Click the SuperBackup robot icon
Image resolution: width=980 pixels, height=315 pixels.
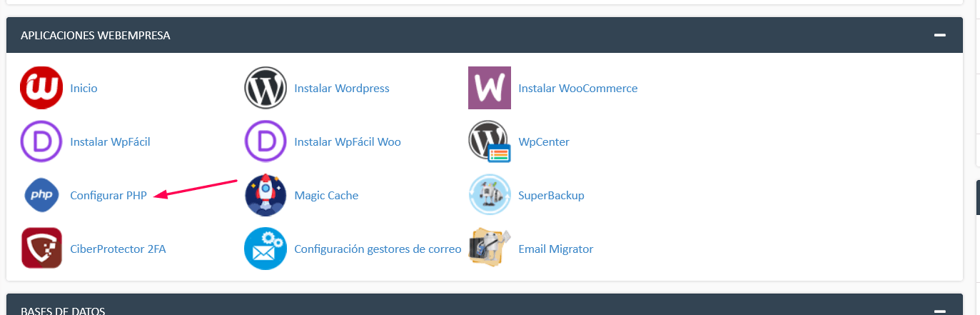pyautogui.click(x=490, y=195)
